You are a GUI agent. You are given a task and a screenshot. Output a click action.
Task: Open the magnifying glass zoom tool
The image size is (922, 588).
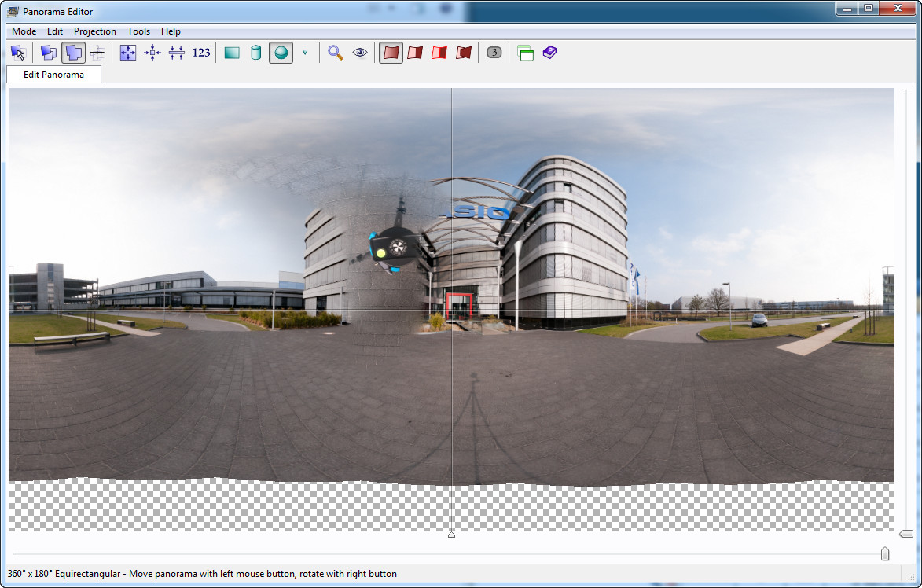tap(336, 53)
